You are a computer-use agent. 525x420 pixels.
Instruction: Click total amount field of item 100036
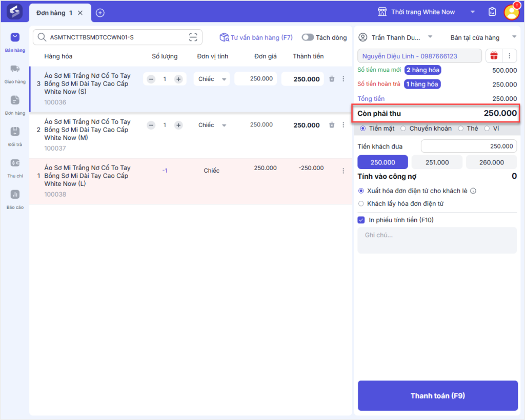[x=302, y=79]
